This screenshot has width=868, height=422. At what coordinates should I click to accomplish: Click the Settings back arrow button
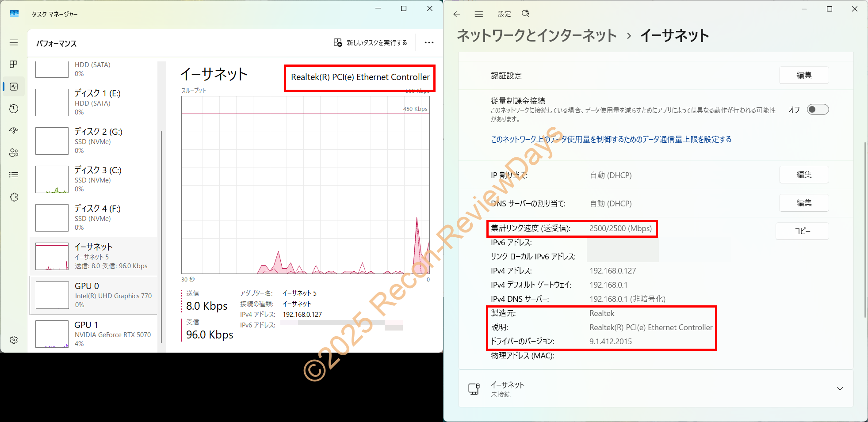pyautogui.click(x=457, y=14)
